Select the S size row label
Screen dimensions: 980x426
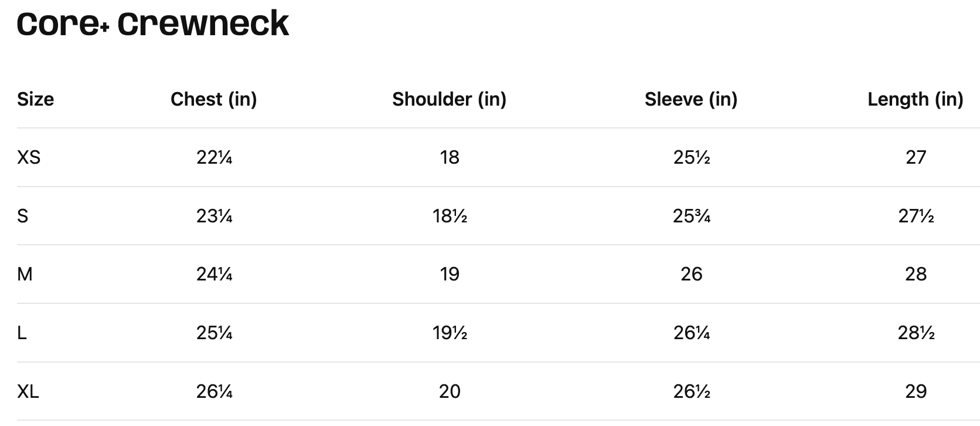pos(23,216)
